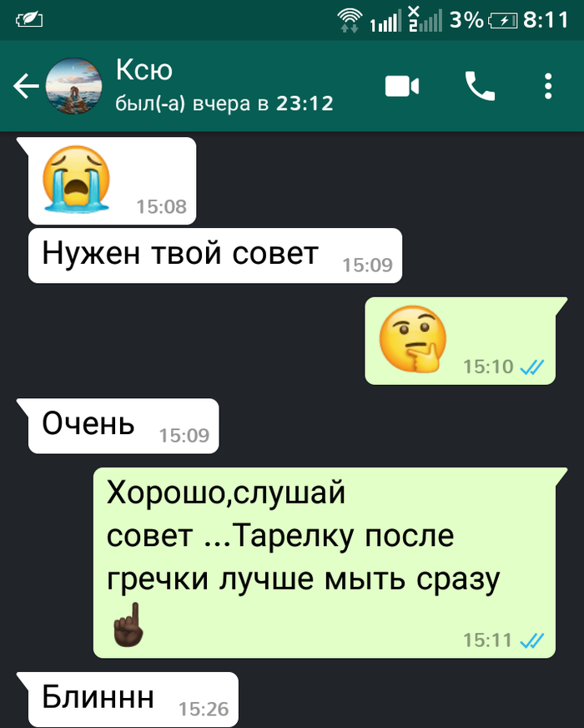Go back using the arrow icon
584x728 pixels.
pyautogui.click(x=26, y=86)
